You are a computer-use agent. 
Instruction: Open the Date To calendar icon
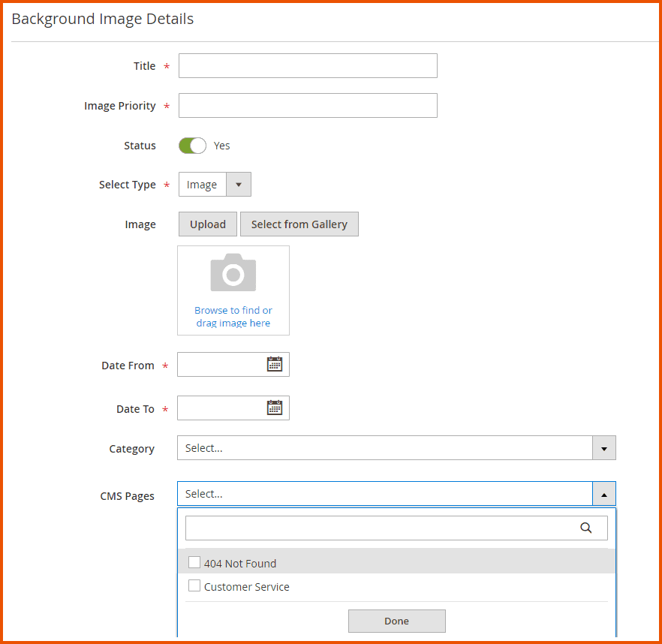coord(275,408)
